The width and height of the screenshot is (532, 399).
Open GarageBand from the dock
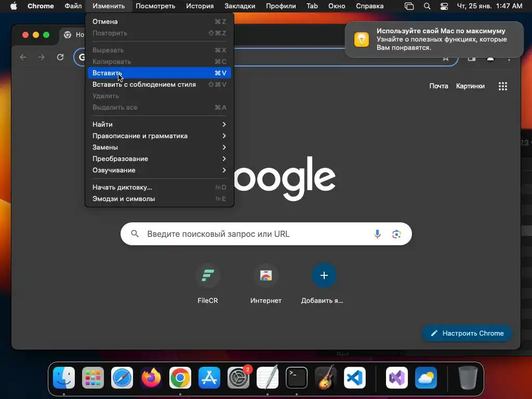coord(326,378)
